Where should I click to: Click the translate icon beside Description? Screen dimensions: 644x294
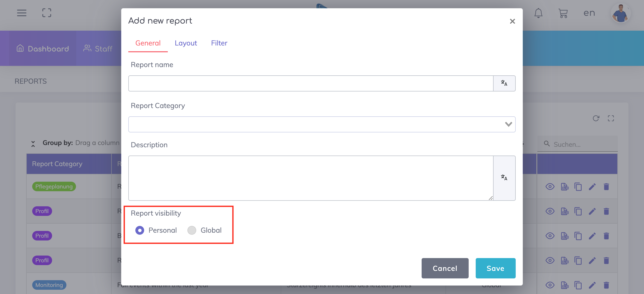click(x=504, y=178)
